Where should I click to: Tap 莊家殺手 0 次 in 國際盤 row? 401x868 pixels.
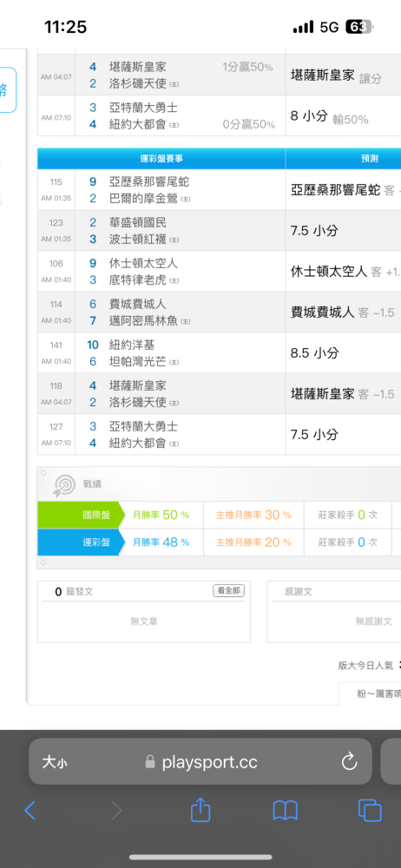[x=348, y=515]
